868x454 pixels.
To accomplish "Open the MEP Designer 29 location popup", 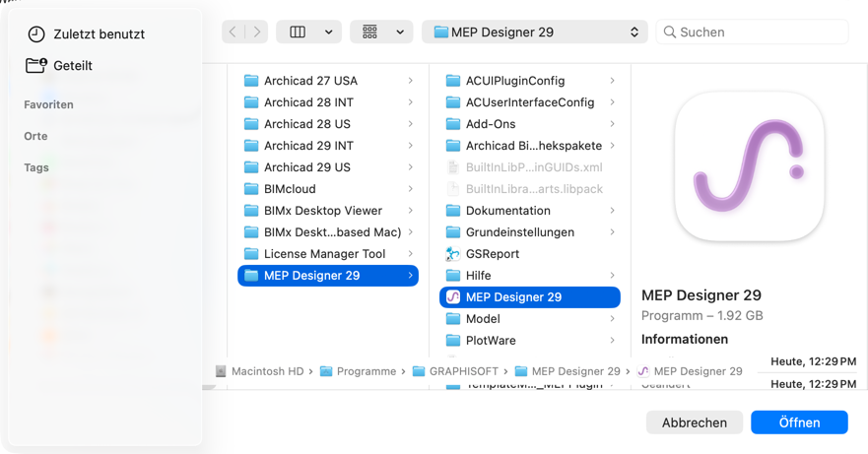I will 535,32.
